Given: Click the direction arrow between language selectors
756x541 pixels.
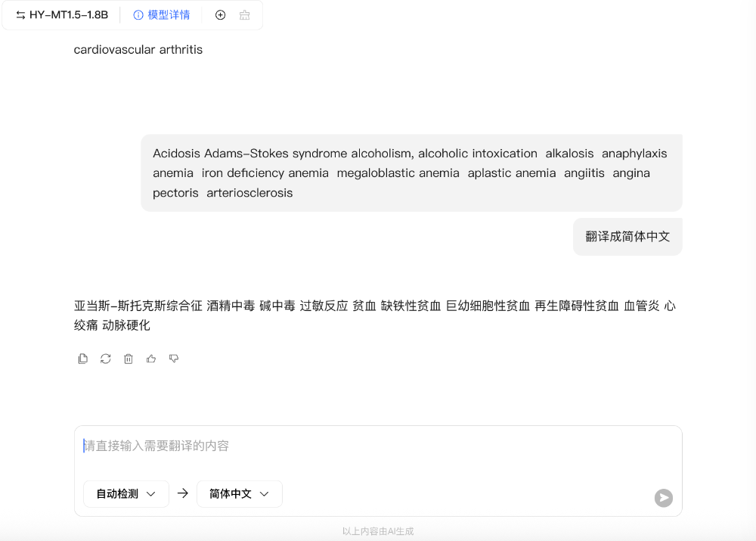Looking at the screenshot, I should point(182,493).
